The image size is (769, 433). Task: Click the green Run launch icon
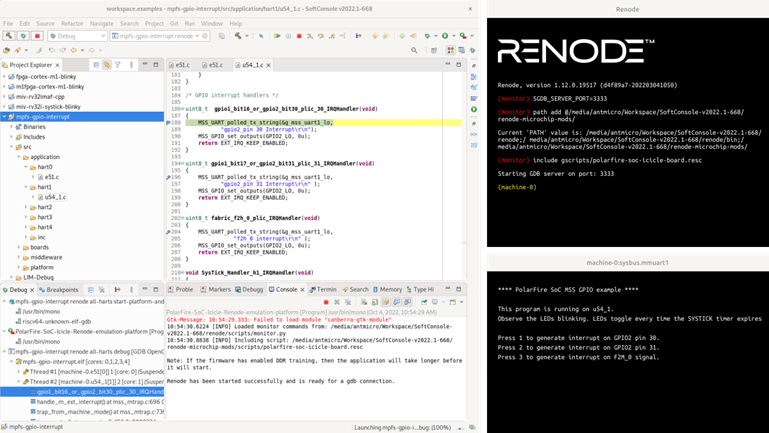[x=445, y=36]
